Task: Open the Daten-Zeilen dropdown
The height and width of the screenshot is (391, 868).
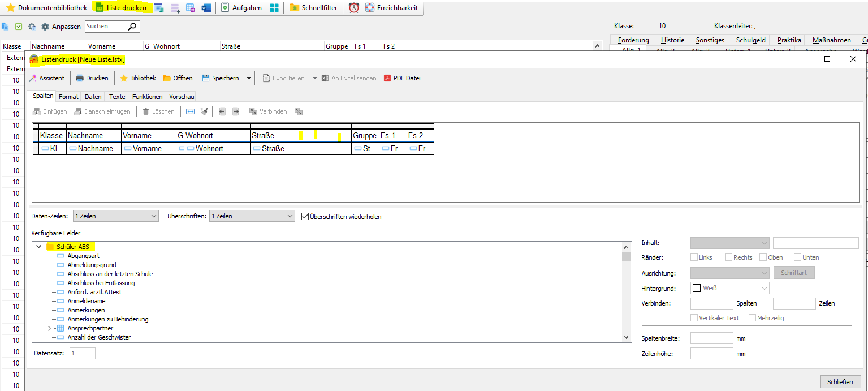Action: [x=116, y=216]
